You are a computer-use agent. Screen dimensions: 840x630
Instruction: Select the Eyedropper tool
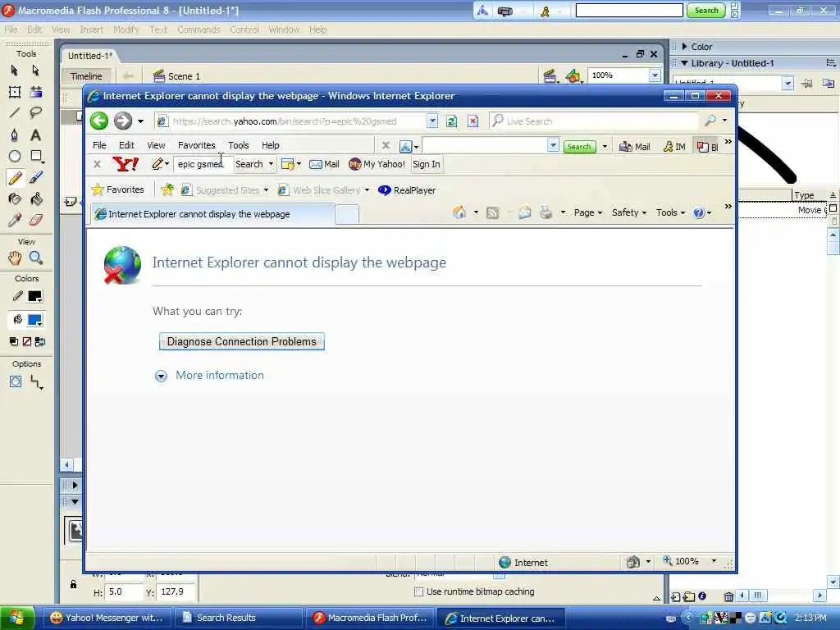[15, 220]
